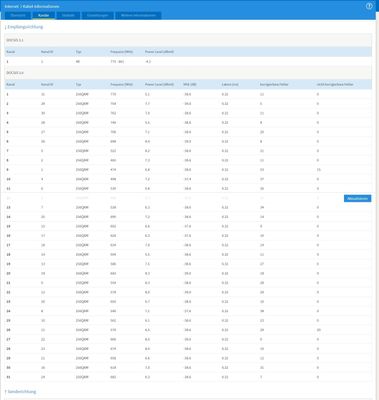The height and width of the screenshot is (400, 379).
Task: Select Kanal 14 in the DOCSIS 3.0 table
Action: pos(188,217)
